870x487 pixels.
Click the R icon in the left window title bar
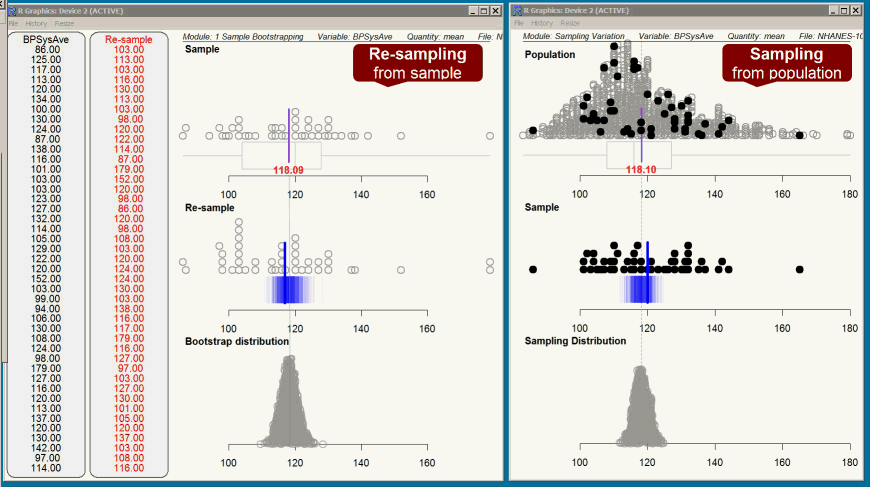(12, 10)
